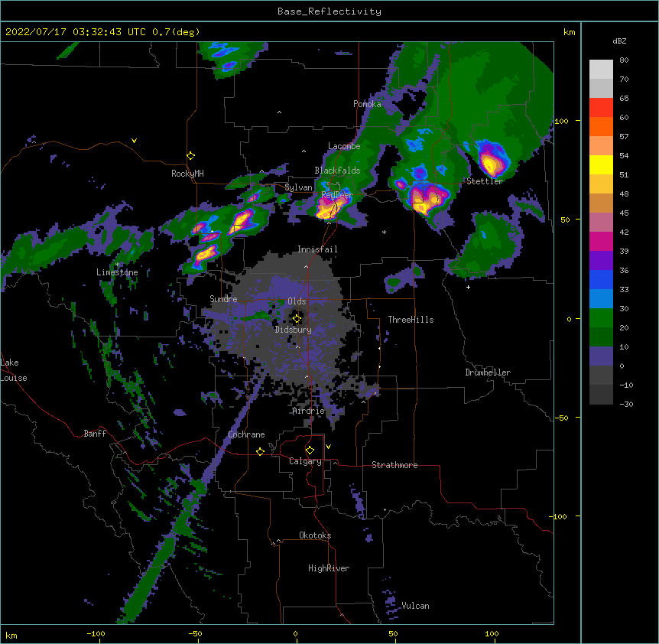
Task: Click the yellow diamond marker below the Cochrane label
Action: point(260,451)
